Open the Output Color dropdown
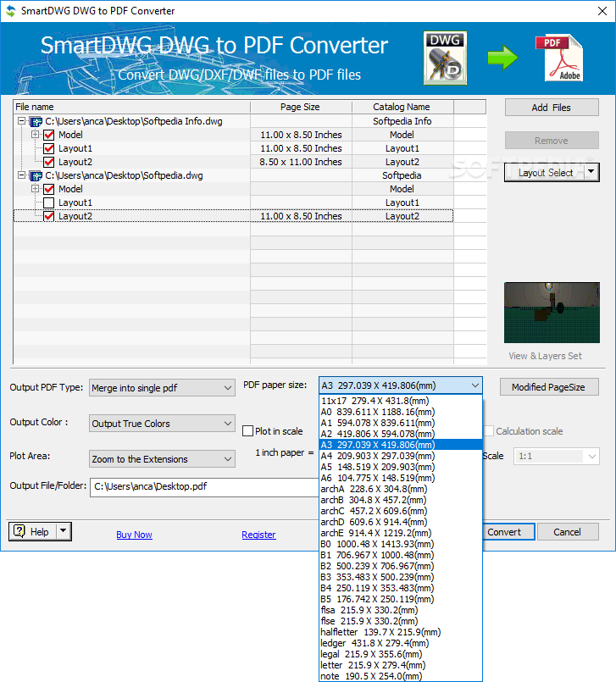The width and height of the screenshot is (616, 682). click(228, 424)
